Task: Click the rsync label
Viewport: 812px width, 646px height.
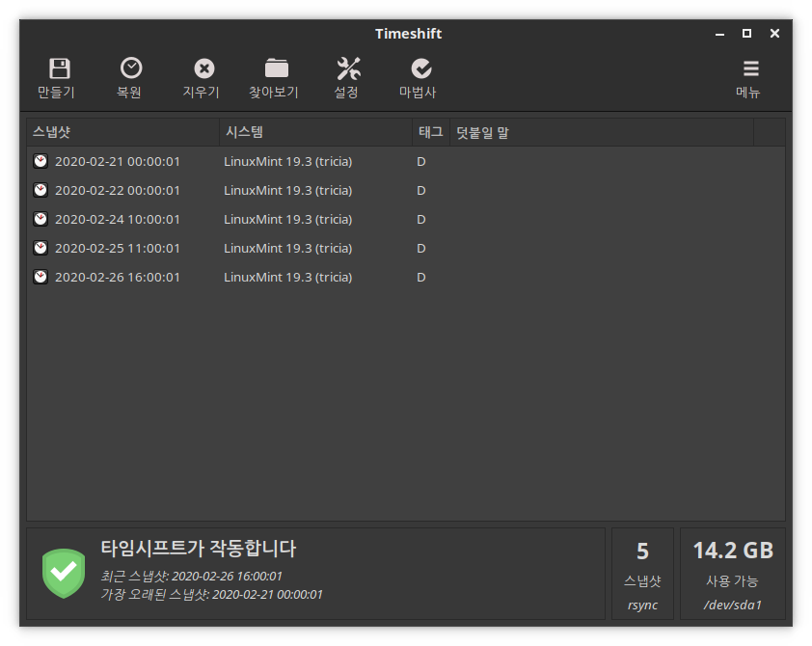Action: click(x=642, y=605)
